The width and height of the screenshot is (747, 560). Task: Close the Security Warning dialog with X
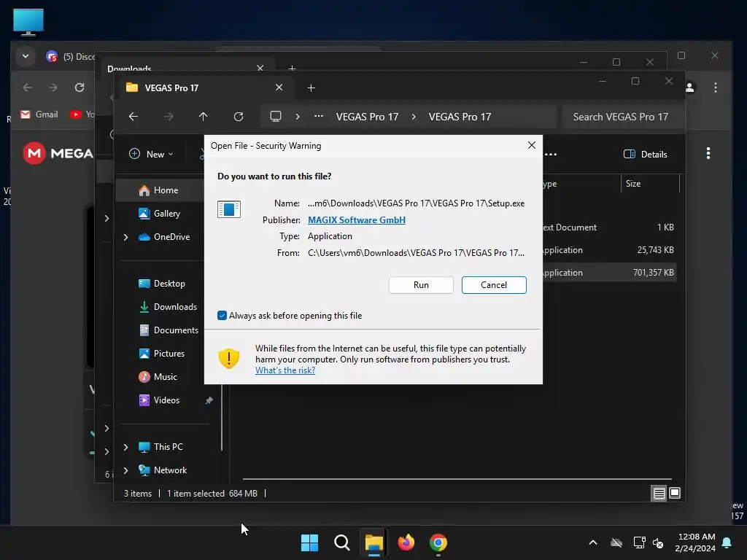pyautogui.click(x=532, y=145)
